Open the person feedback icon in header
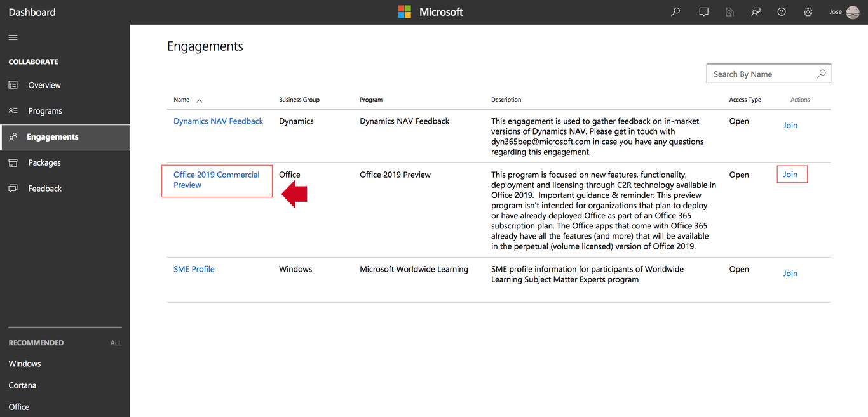The image size is (868, 417). coord(756,12)
